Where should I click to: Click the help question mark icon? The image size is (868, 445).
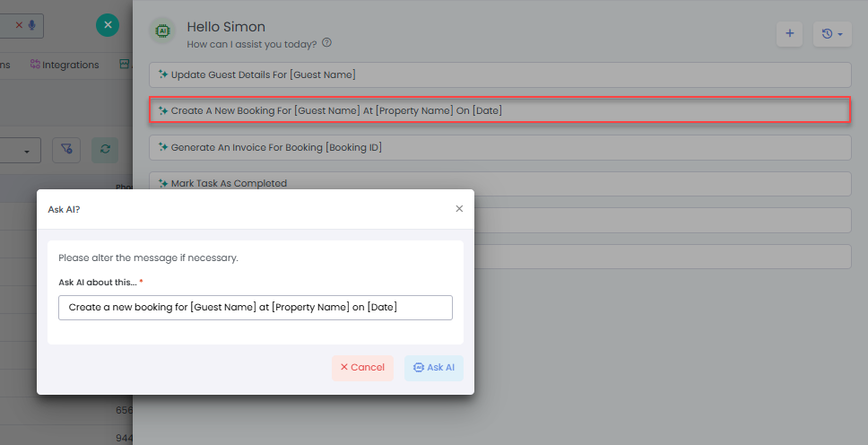(x=326, y=42)
